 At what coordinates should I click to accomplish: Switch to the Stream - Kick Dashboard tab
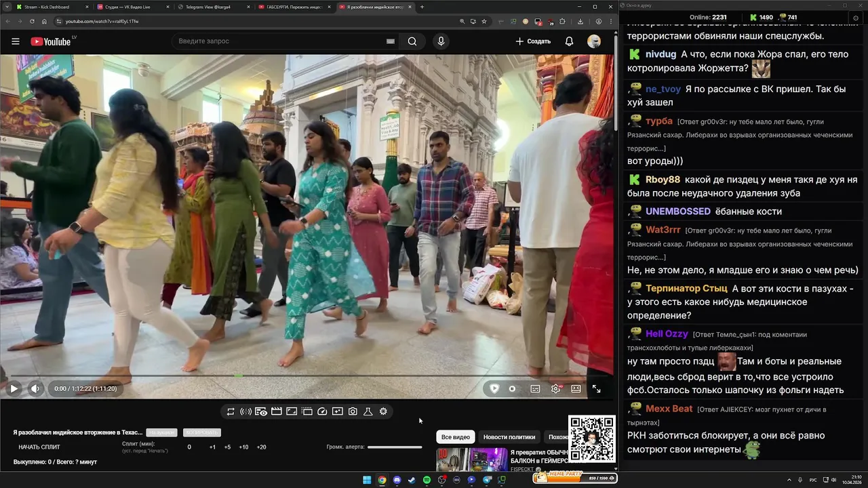(51, 7)
